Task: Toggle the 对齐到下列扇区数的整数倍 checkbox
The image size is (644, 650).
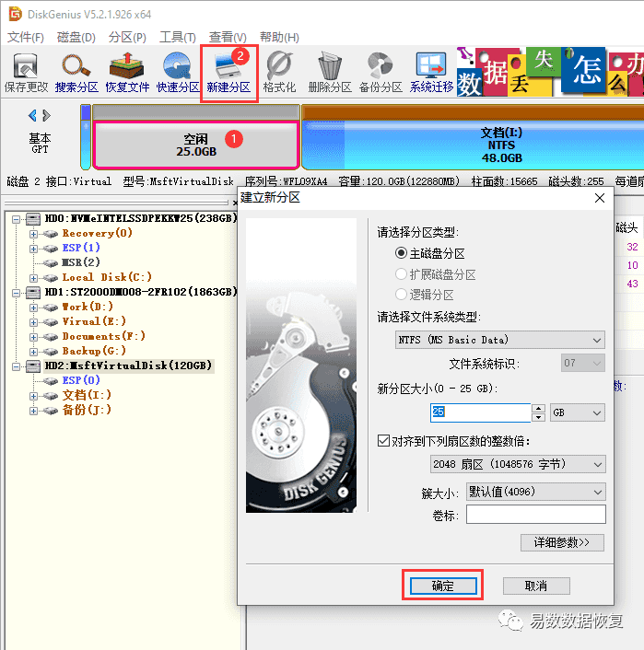Action: click(383, 440)
